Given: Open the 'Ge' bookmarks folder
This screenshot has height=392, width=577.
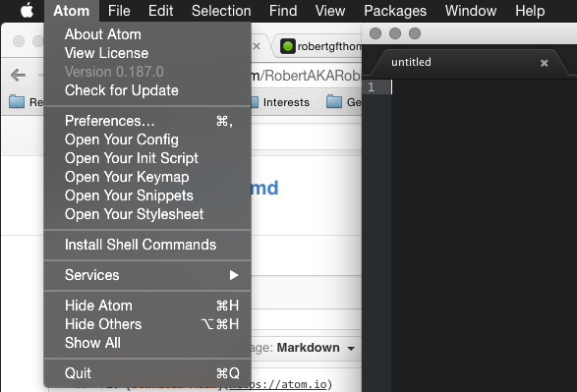Looking at the screenshot, I should point(344,102).
